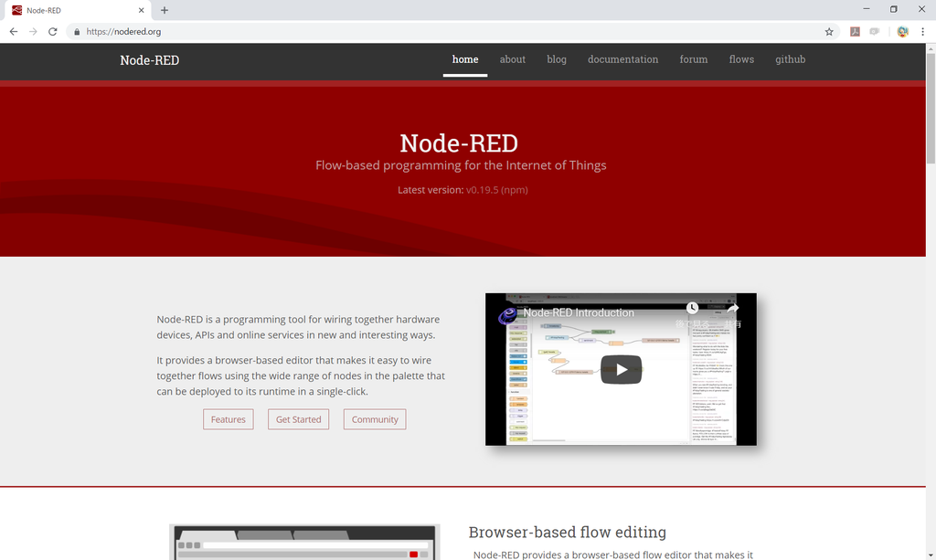Click the vertical scrollbar thumb

click(931, 109)
